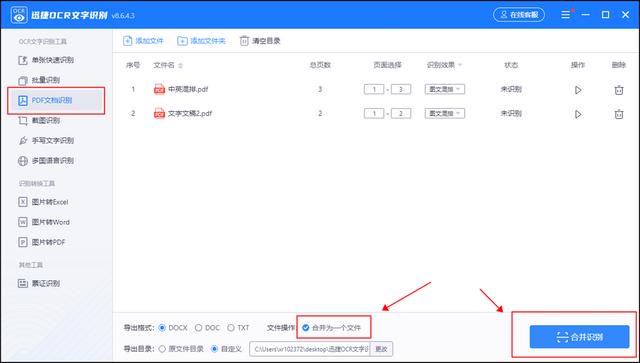
Task: Click the 清空目录 trash icon
Action: (x=244, y=41)
